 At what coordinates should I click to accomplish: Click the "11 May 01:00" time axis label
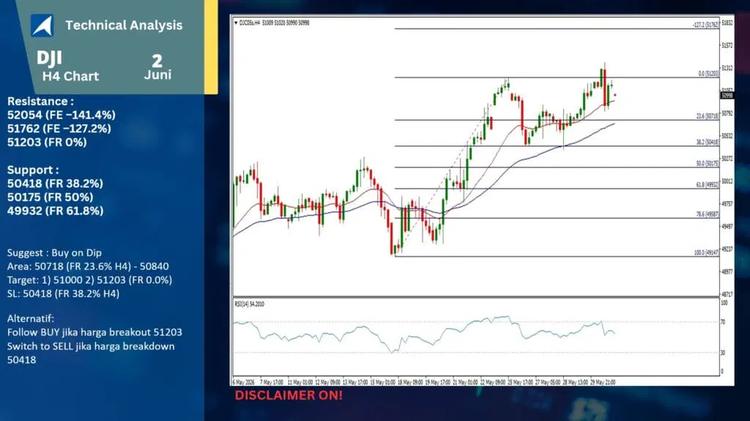coord(300,382)
